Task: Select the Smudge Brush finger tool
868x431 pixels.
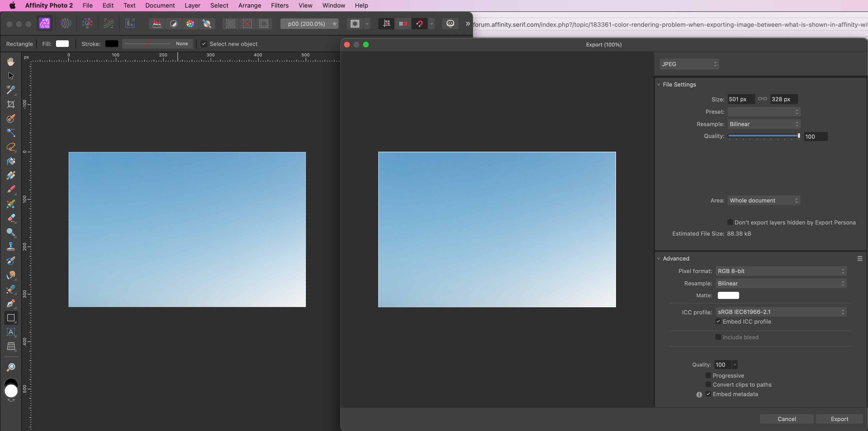Action: (11, 275)
